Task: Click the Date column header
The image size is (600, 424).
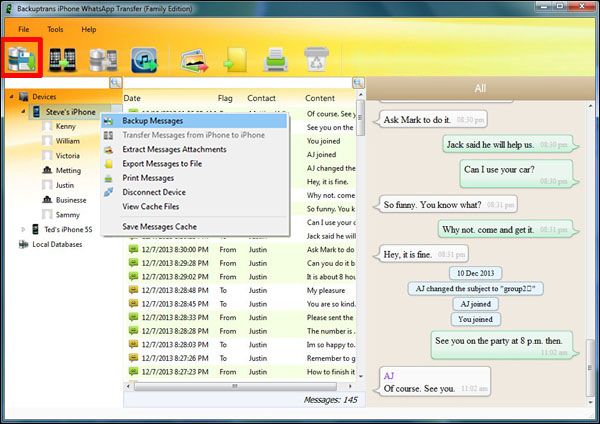Action: pos(132,99)
